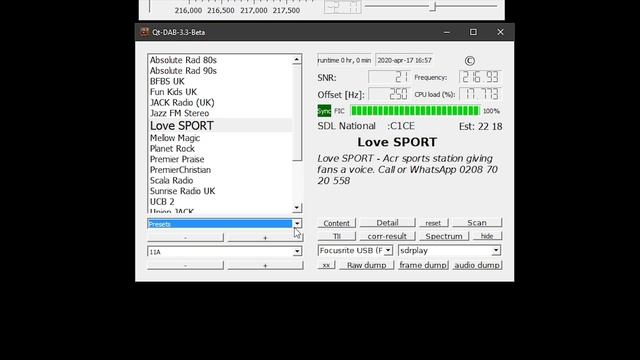
Task: Start a frame dump
Action: pyautogui.click(x=423, y=265)
